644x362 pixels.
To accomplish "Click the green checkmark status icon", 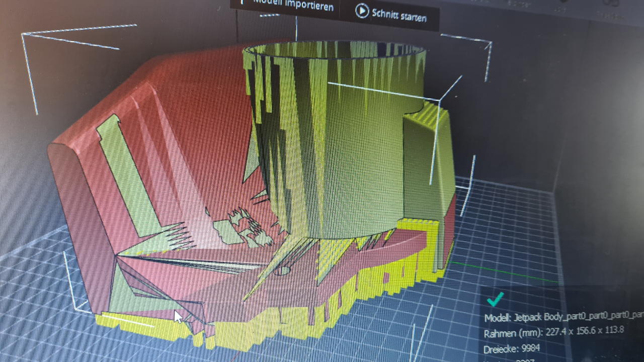I will [x=495, y=300].
